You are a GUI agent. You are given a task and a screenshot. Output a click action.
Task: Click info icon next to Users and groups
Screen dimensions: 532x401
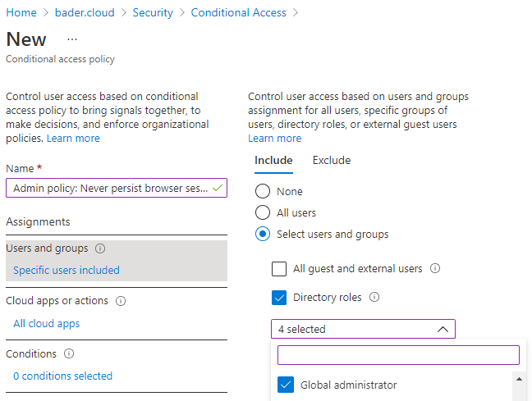click(x=100, y=248)
